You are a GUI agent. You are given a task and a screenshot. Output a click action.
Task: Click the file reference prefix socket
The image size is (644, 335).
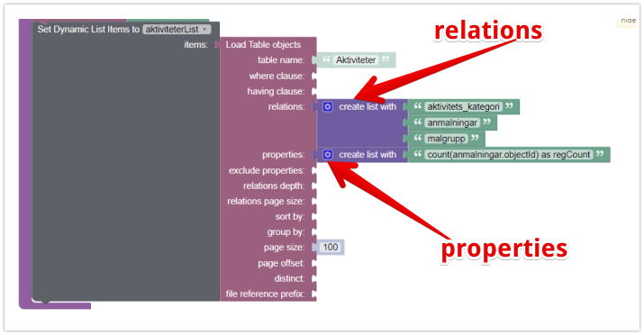coord(314,294)
